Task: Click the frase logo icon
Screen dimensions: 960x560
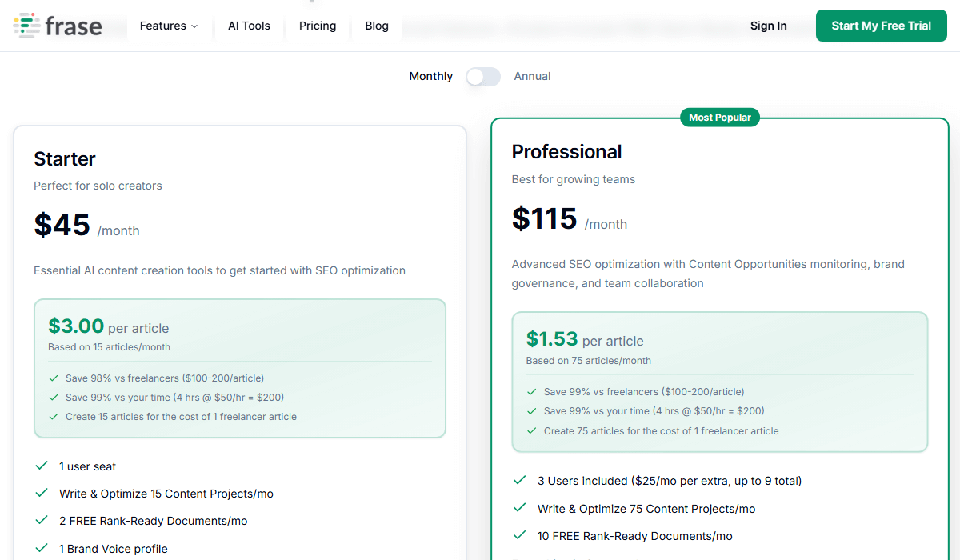Action: click(x=26, y=25)
